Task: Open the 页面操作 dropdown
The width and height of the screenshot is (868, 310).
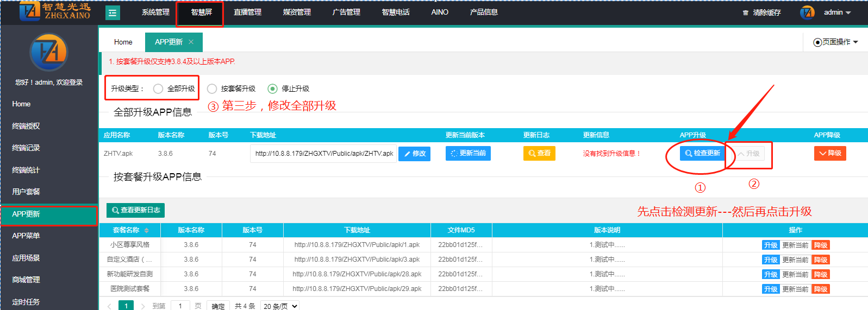Action: 835,42
